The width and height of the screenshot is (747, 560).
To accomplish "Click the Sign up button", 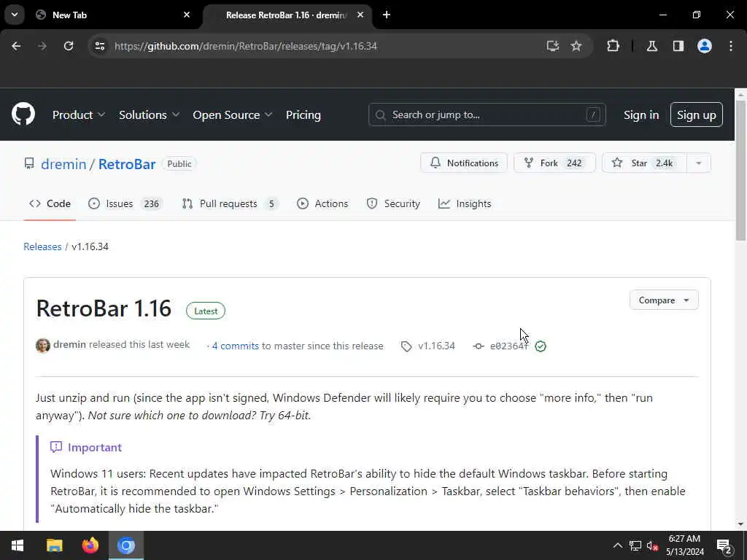I will click(696, 114).
